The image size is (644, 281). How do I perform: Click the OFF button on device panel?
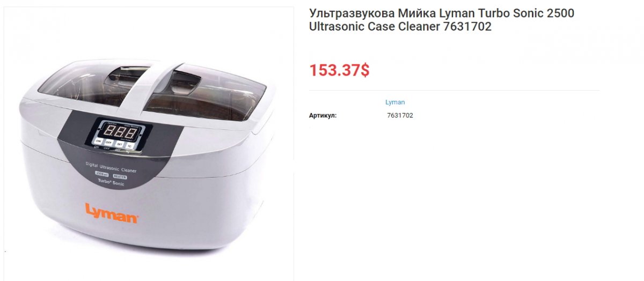108,143
